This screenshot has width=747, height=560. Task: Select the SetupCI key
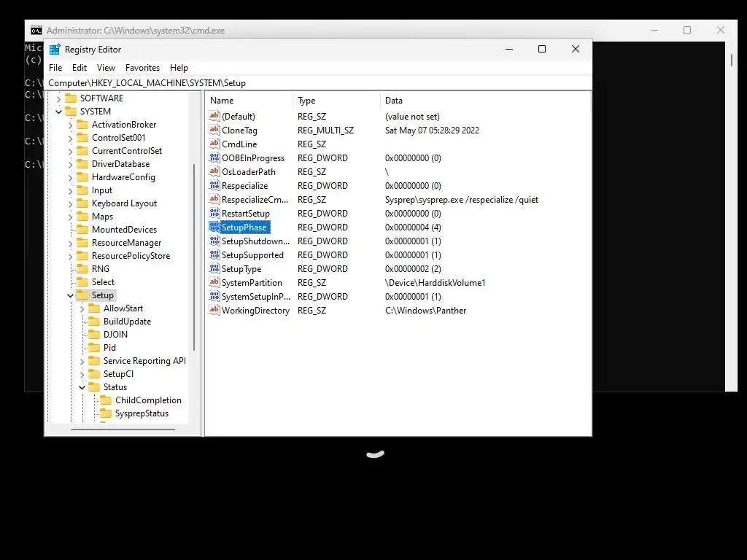118,374
